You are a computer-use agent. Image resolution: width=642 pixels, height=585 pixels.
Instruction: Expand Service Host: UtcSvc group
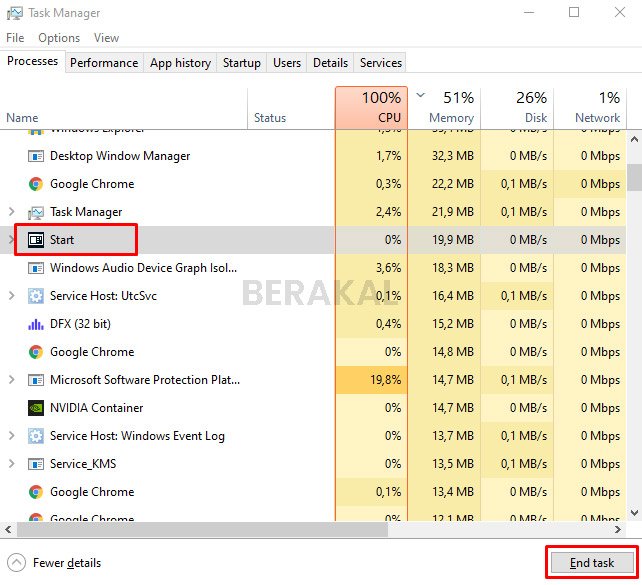[x=11, y=296]
